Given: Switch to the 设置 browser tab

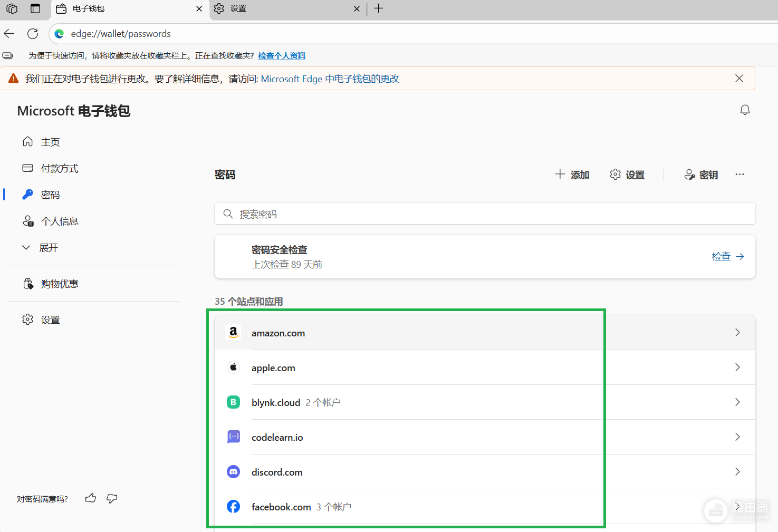Looking at the screenshot, I should pos(287,9).
